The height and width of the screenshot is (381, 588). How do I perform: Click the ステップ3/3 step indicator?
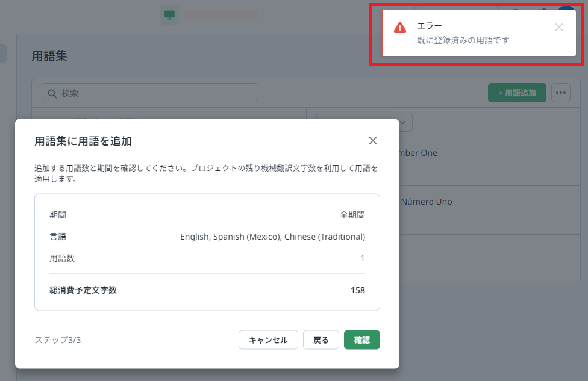58,340
